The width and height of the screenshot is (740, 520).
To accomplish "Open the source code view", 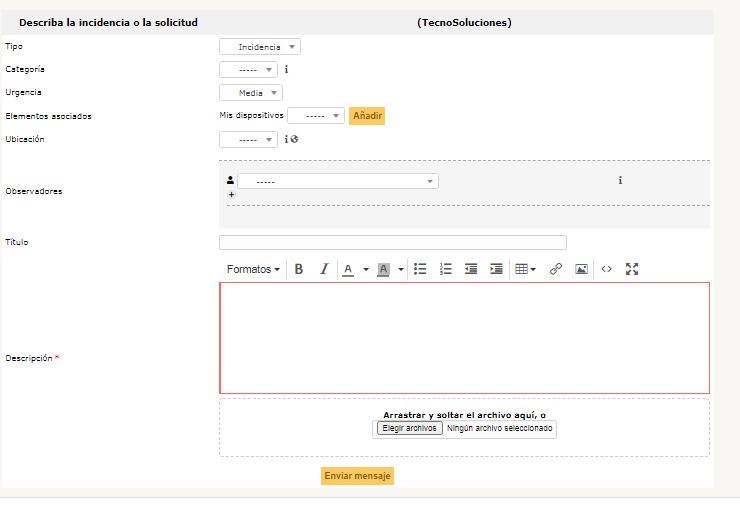I will tap(606, 269).
